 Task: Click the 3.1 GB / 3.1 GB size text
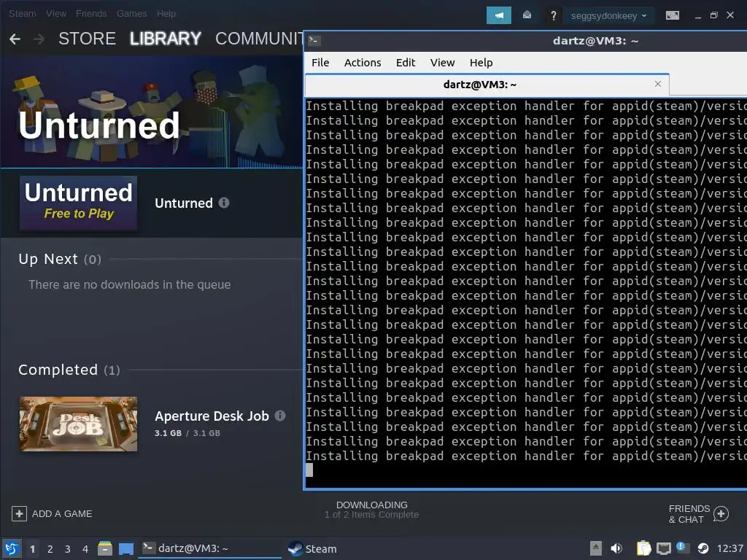(187, 433)
